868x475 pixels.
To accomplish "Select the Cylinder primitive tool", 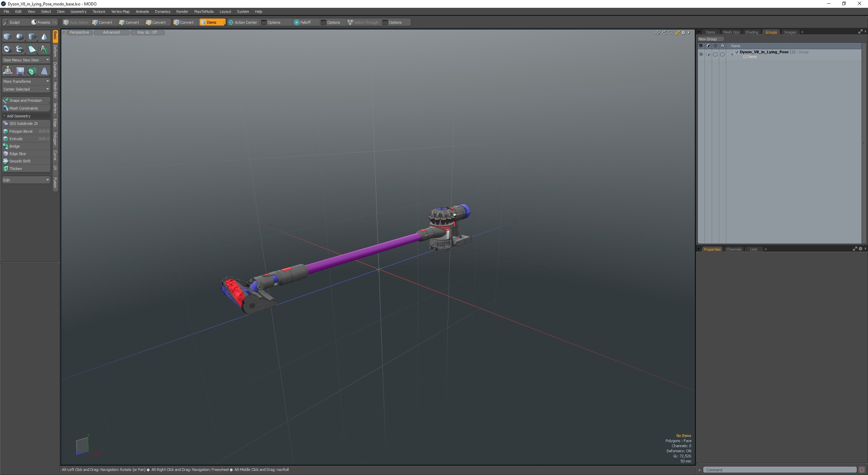I will tap(32, 36).
